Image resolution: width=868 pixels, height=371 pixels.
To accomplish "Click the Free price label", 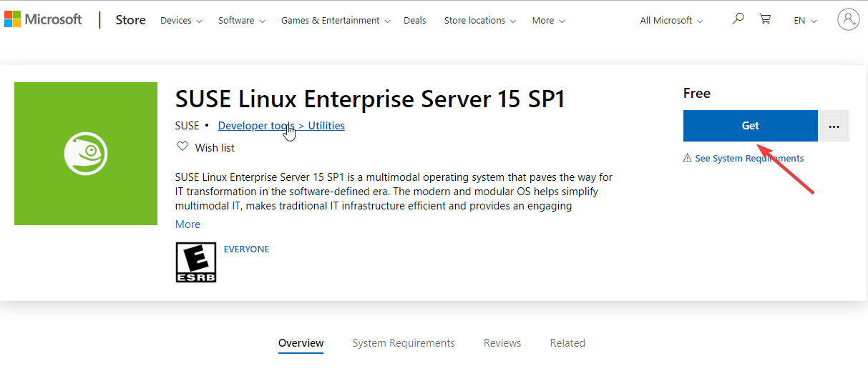I will tap(697, 94).
